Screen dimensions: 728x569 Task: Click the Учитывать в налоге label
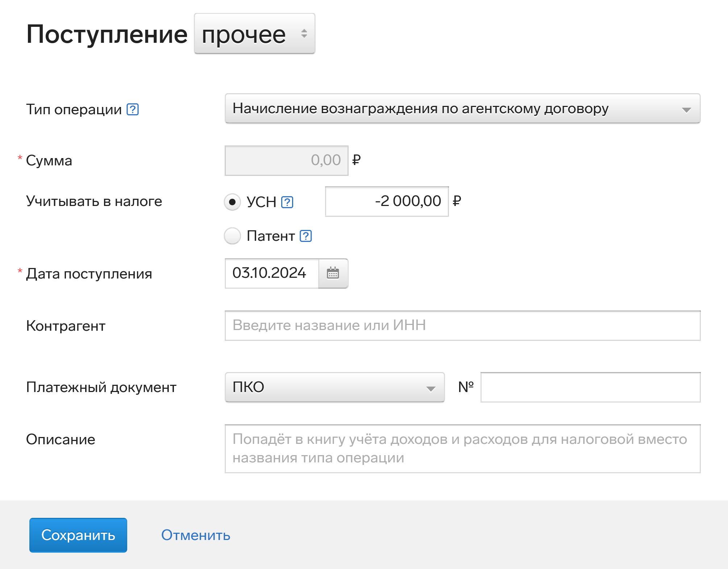[94, 201]
